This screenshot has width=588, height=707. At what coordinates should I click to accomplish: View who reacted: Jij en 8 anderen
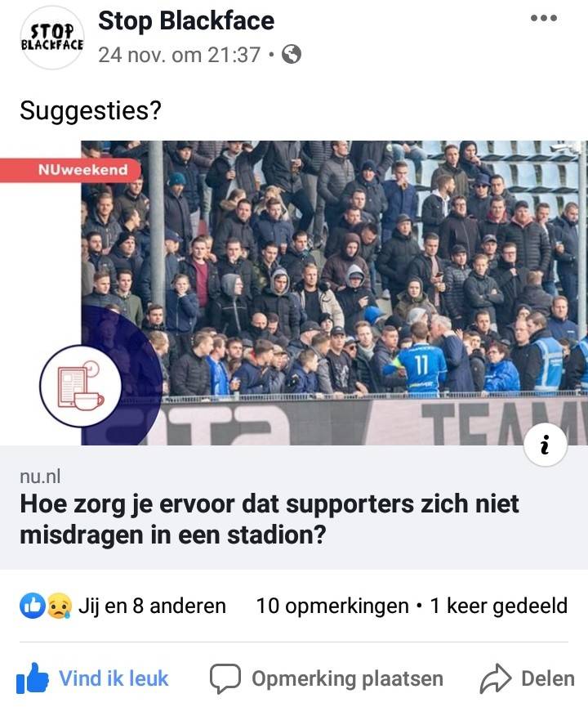click(x=152, y=606)
